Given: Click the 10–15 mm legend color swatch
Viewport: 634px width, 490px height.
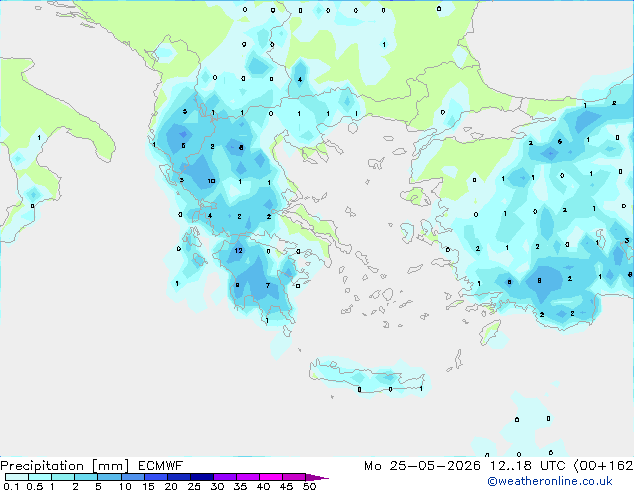Looking at the screenshot, I should click(x=133, y=477).
